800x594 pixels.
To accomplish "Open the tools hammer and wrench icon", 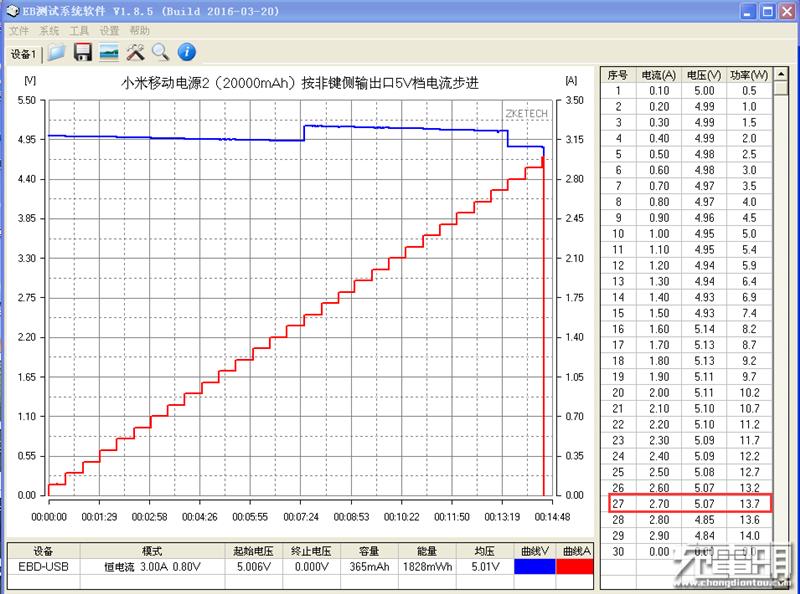I will [135, 52].
